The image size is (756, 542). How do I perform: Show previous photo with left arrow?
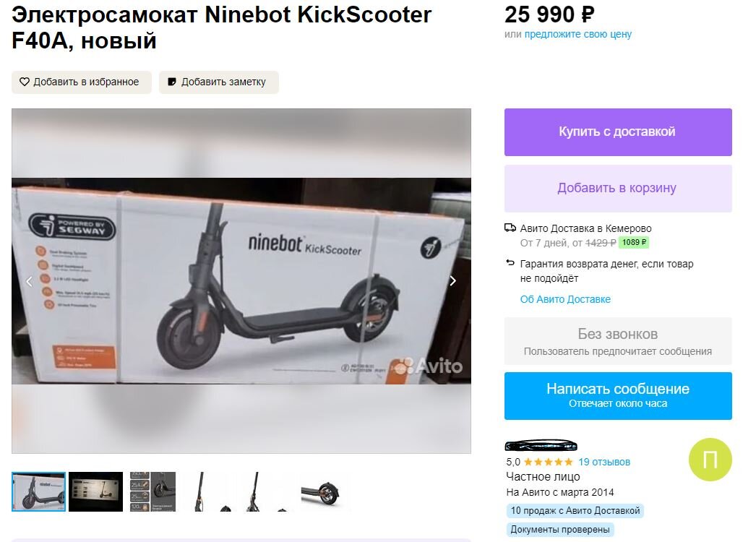30,281
